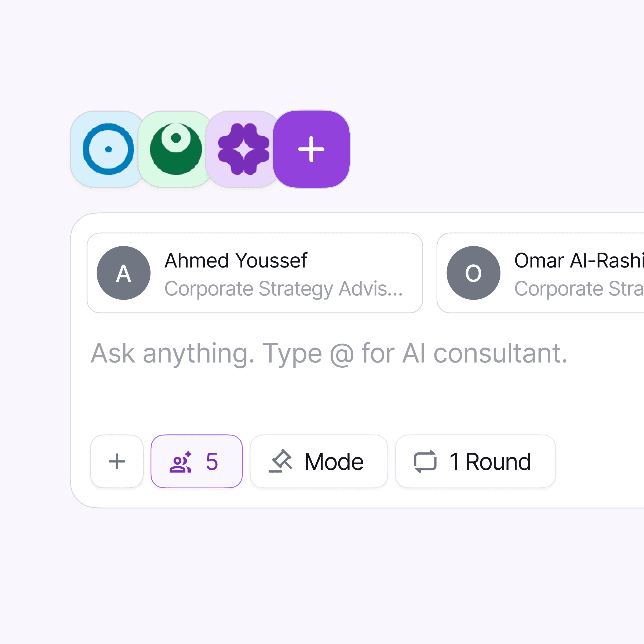Image resolution: width=644 pixels, height=644 pixels.
Task: Click the Omar Al-Rashi name text
Action: click(579, 260)
